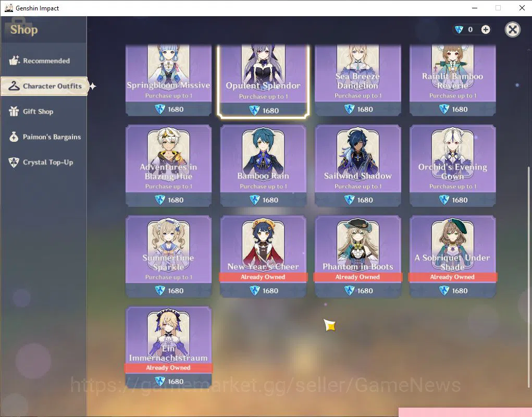This screenshot has width=532, height=417.
Task: Click crystal icon under Adventures in Blazing Hue
Action: (160, 200)
